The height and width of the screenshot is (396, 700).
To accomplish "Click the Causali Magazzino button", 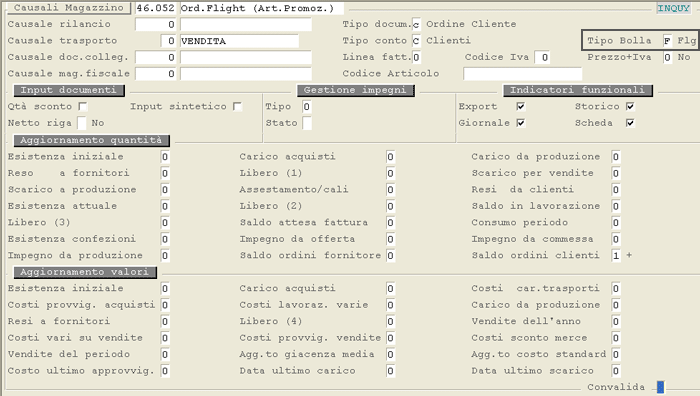I will [x=68, y=8].
